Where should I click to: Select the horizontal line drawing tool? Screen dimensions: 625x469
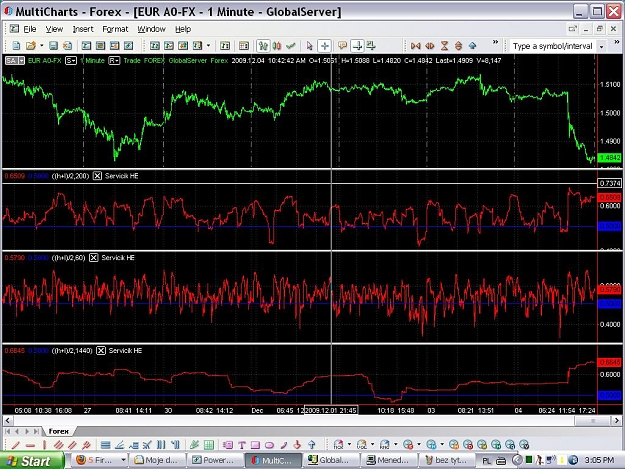(30, 445)
